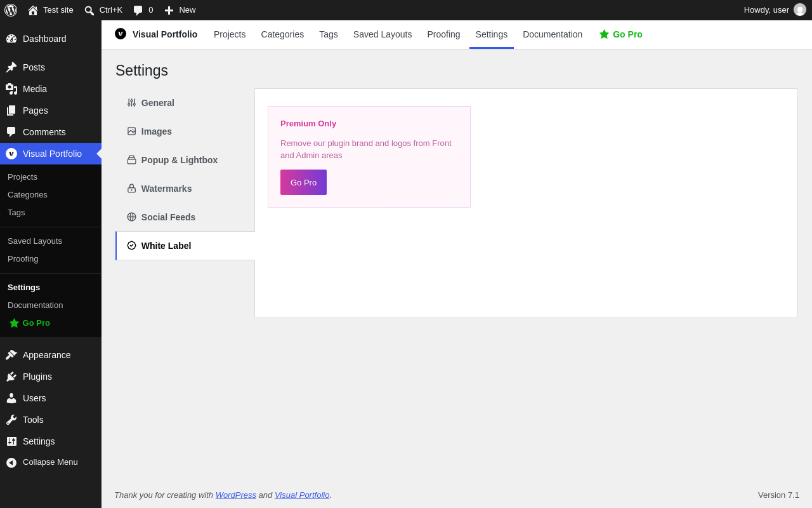Click the Watermarks lock icon
The image size is (812, 508).
click(x=131, y=188)
